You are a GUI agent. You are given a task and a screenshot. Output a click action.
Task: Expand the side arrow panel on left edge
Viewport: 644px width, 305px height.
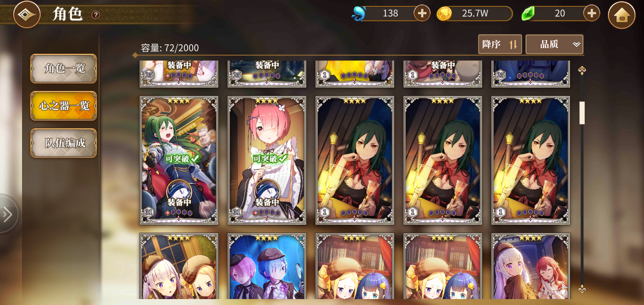point(8,214)
